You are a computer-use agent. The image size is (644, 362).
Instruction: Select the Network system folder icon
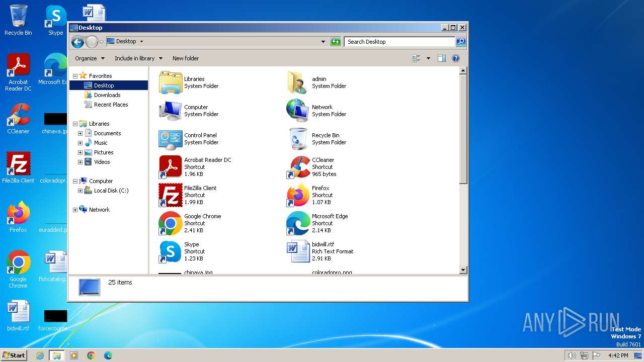pos(298,111)
